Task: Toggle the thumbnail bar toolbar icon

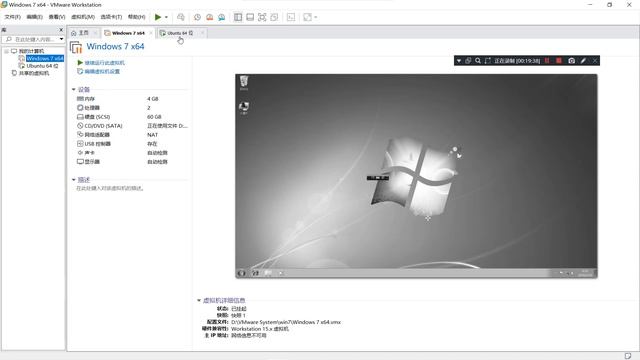Action: pyautogui.click(x=250, y=17)
